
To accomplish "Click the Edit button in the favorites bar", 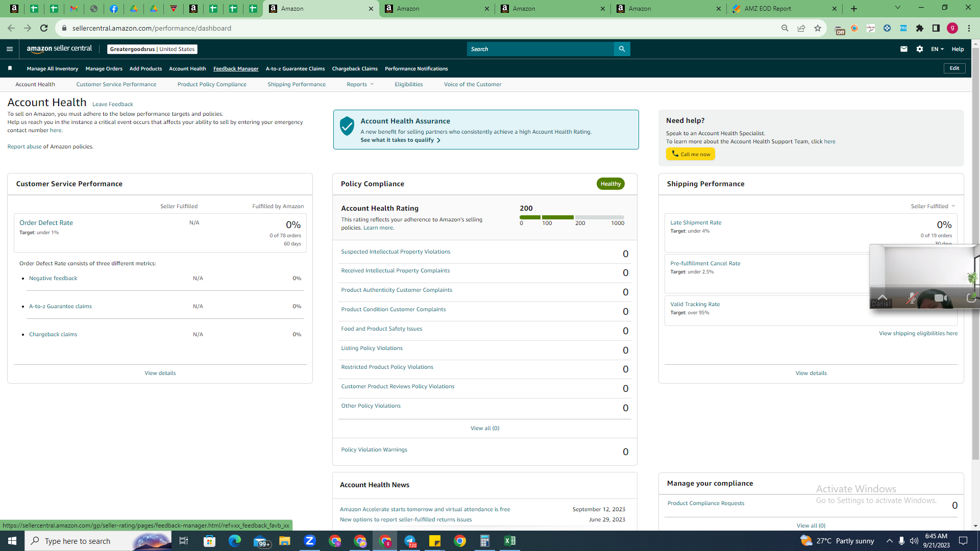I will [x=954, y=68].
